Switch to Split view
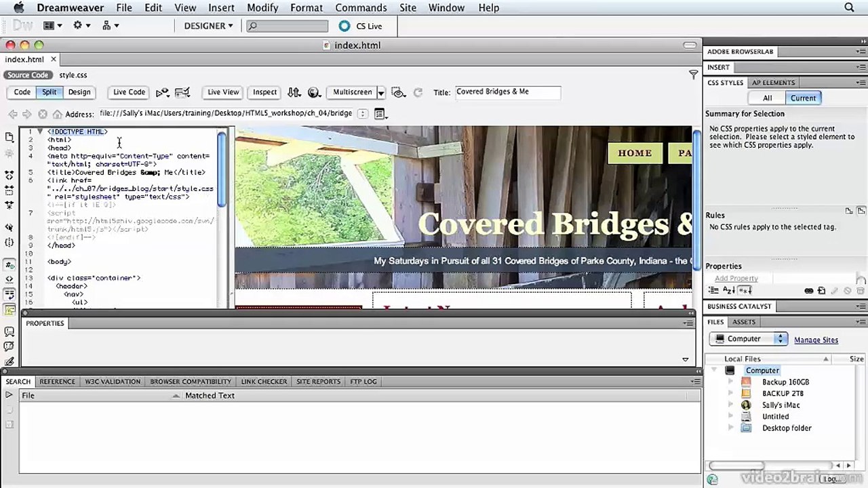The image size is (868, 488). [50, 92]
